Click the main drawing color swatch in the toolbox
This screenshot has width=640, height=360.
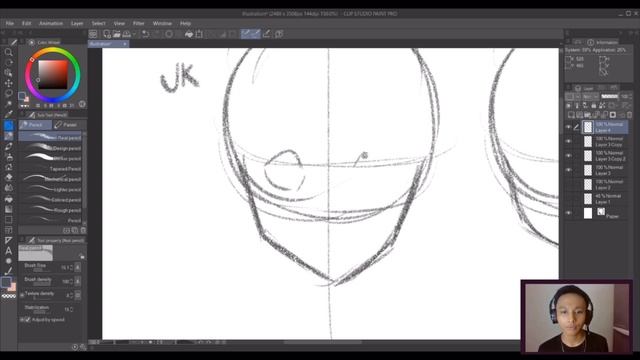[x=6, y=282]
